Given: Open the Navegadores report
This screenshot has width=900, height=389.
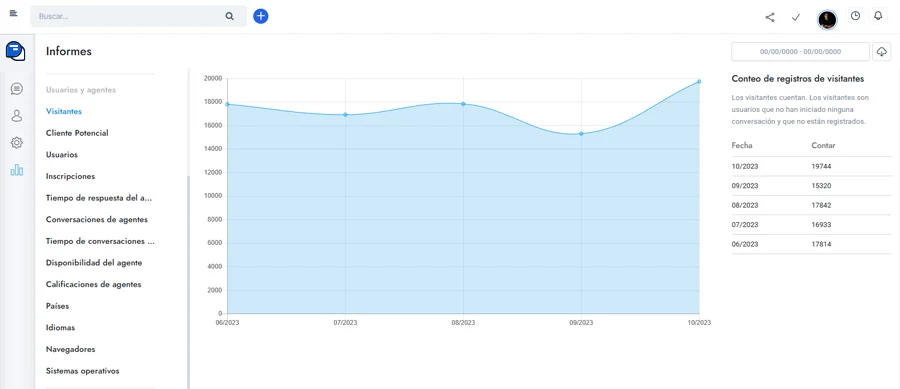Looking at the screenshot, I should coord(71,349).
